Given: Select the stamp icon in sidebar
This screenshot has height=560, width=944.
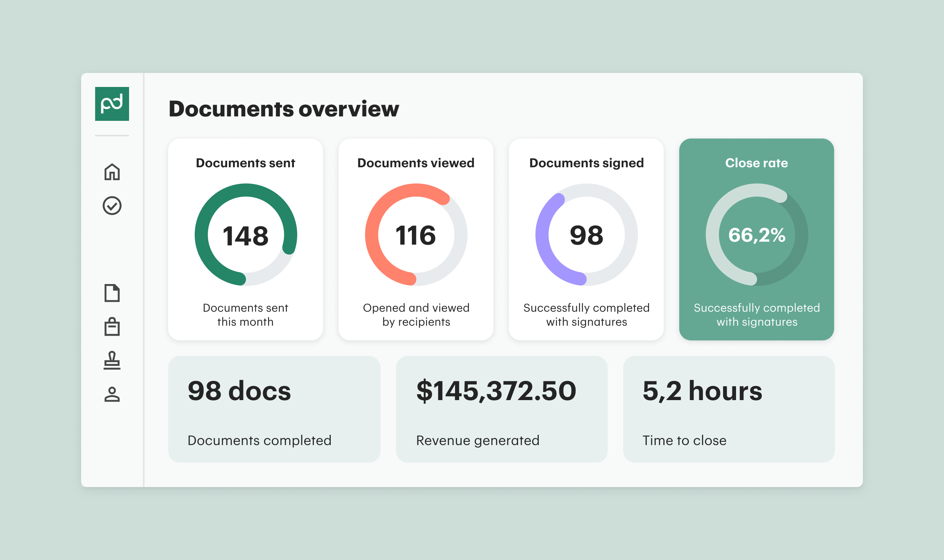Looking at the screenshot, I should pyautogui.click(x=112, y=360).
